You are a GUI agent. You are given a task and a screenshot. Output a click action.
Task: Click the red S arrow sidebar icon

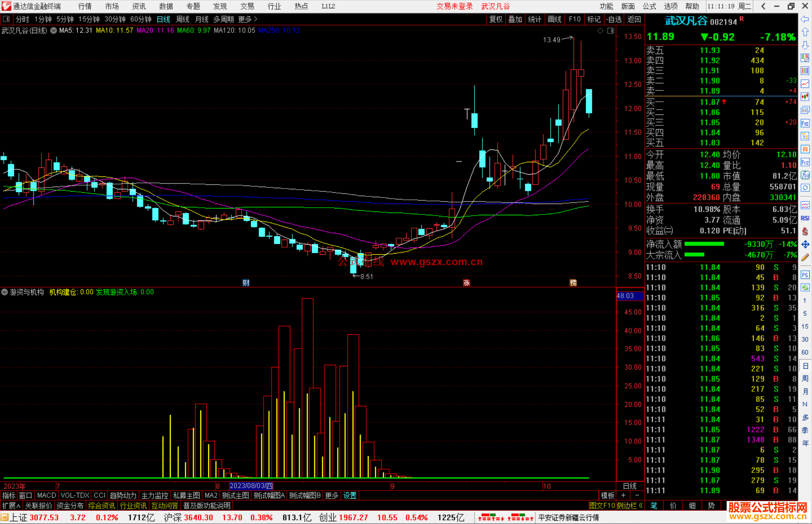[x=805, y=231]
